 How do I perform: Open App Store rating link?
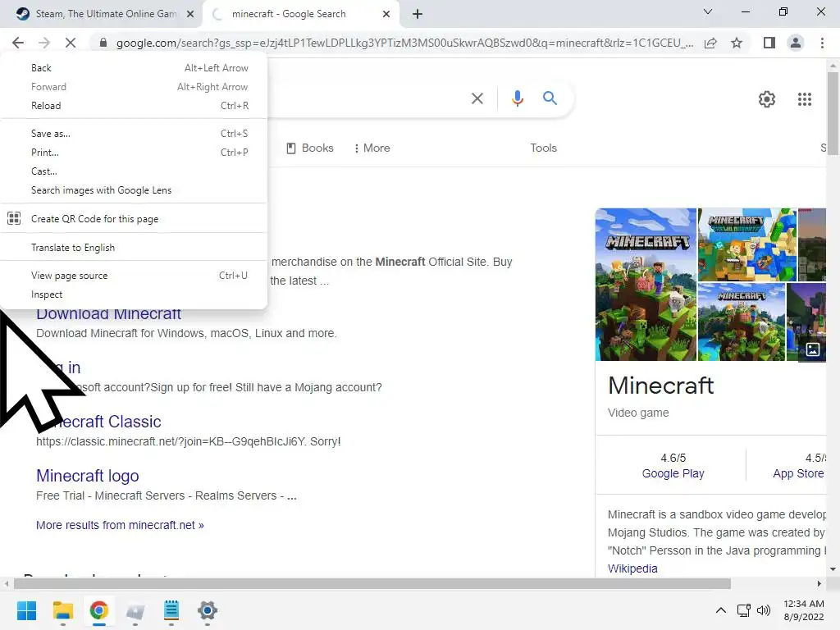(x=798, y=473)
